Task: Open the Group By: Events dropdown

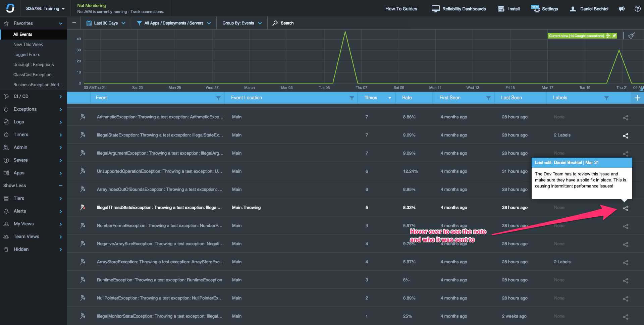Action: 242,23
